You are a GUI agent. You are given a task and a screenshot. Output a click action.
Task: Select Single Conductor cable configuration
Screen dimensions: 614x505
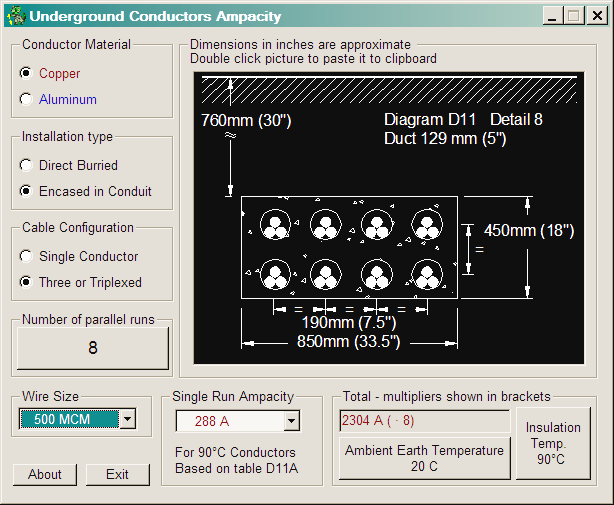[x=26, y=256]
